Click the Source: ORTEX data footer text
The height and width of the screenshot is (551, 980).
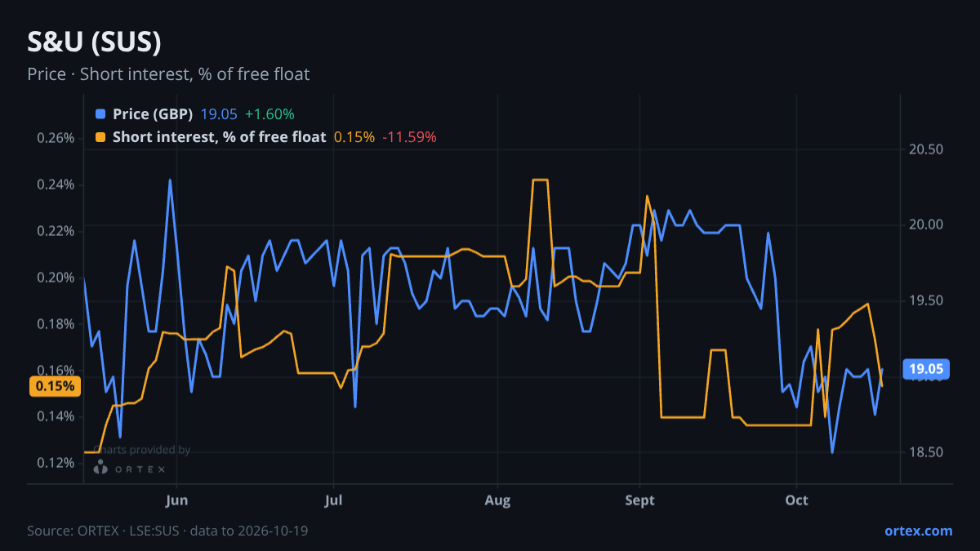click(x=167, y=531)
